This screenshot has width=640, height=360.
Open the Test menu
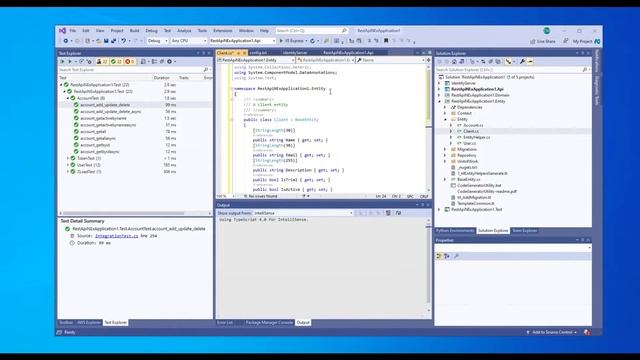coord(167,31)
